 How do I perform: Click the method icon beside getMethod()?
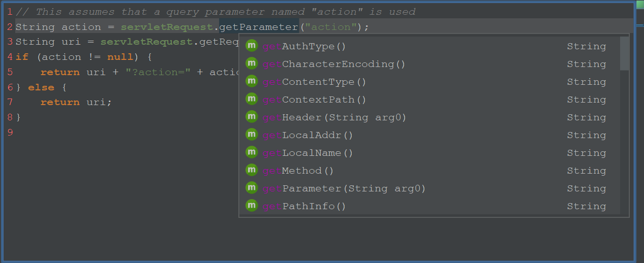252,170
